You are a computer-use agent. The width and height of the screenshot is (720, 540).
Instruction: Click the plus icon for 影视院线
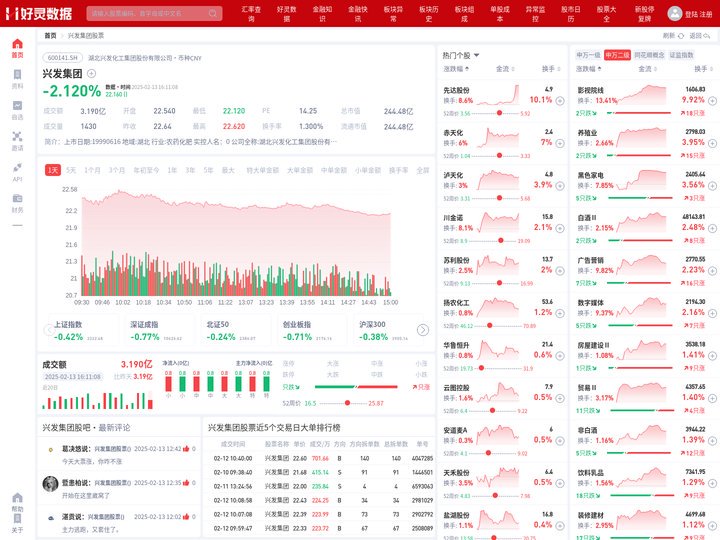712,101
